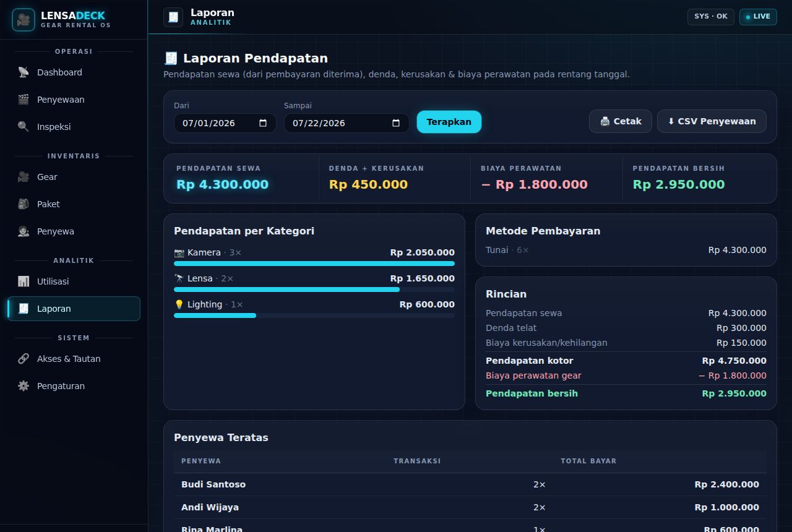Viewport: 792px width, 532px height.
Task: Click the Laporan receipt icon in sidebar
Action: tap(24, 309)
